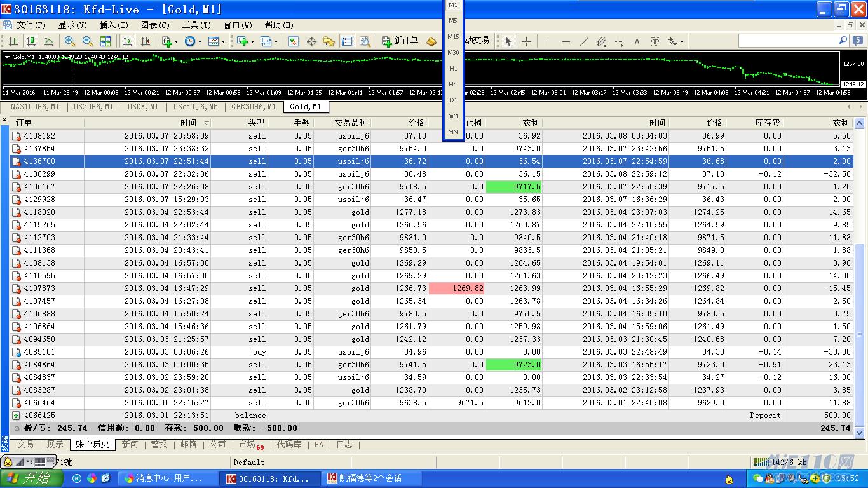
Task: Open the 图表 menu
Action: coord(155,25)
